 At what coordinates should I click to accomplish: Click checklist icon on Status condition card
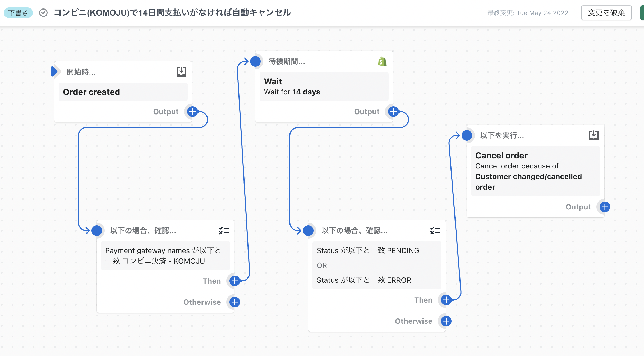pyautogui.click(x=435, y=231)
